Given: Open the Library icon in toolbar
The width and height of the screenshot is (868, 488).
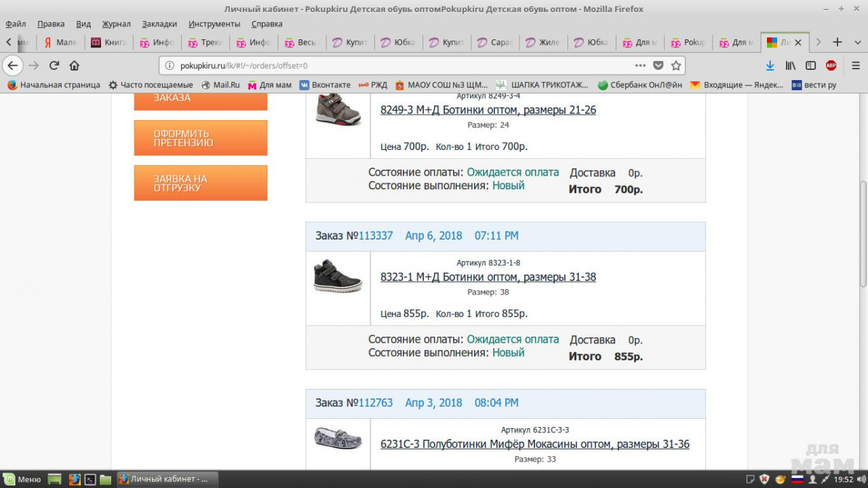Looking at the screenshot, I should coord(790,66).
